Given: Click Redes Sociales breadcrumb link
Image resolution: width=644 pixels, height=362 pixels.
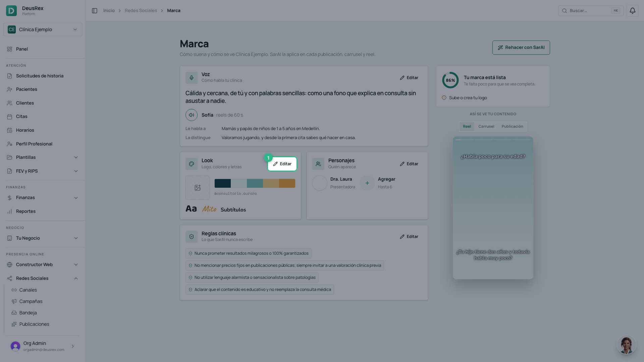Looking at the screenshot, I should pos(141,11).
